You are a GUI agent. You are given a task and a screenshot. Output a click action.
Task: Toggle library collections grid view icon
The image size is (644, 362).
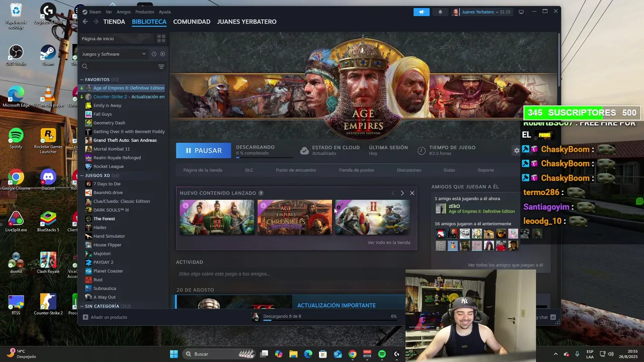(161, 38)
